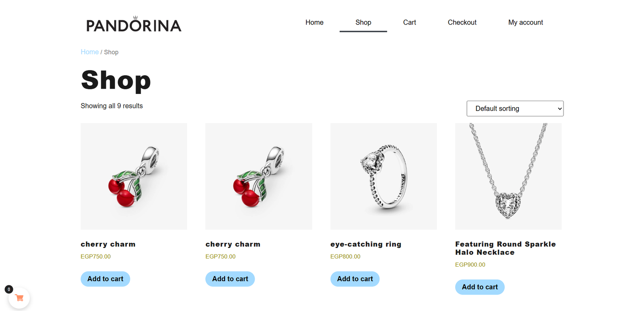Open the My account page
The width and height of the screenshot is (644, 311).
click(x=525, y=23)
